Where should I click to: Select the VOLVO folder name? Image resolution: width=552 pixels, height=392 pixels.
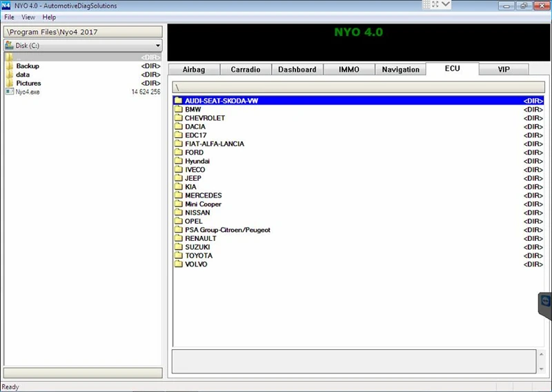click(x=196, y=264)
